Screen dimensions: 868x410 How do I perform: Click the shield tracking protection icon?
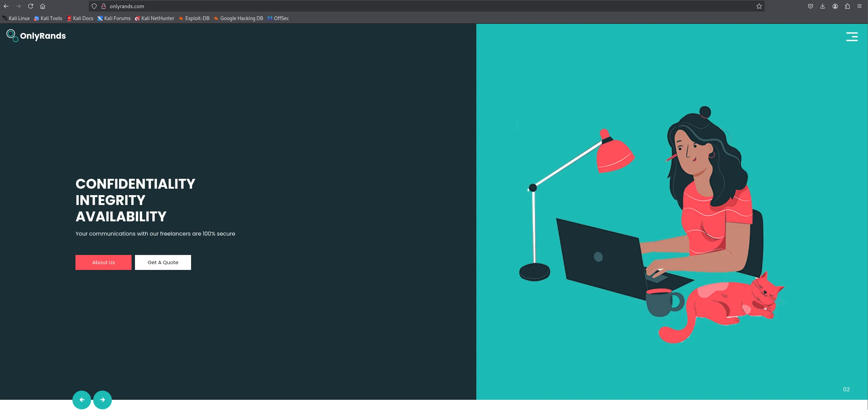94,6
